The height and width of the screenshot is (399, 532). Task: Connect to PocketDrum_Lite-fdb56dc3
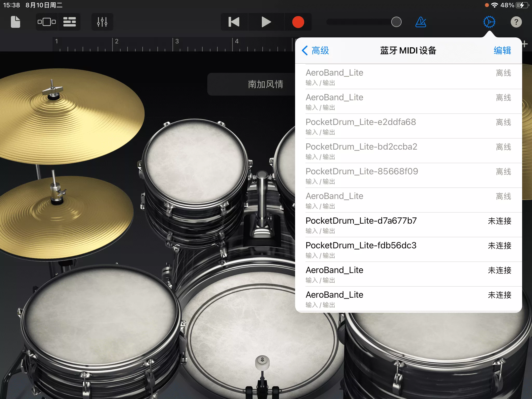pos(409,250)
